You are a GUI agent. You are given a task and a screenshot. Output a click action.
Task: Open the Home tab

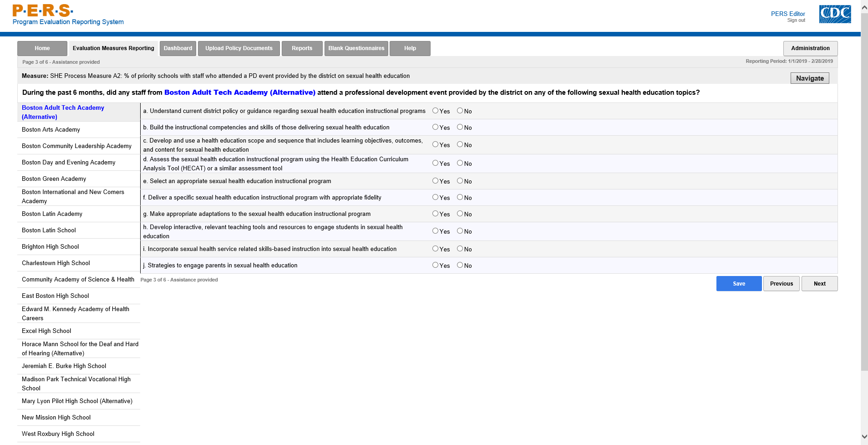(x=42, y=48)
